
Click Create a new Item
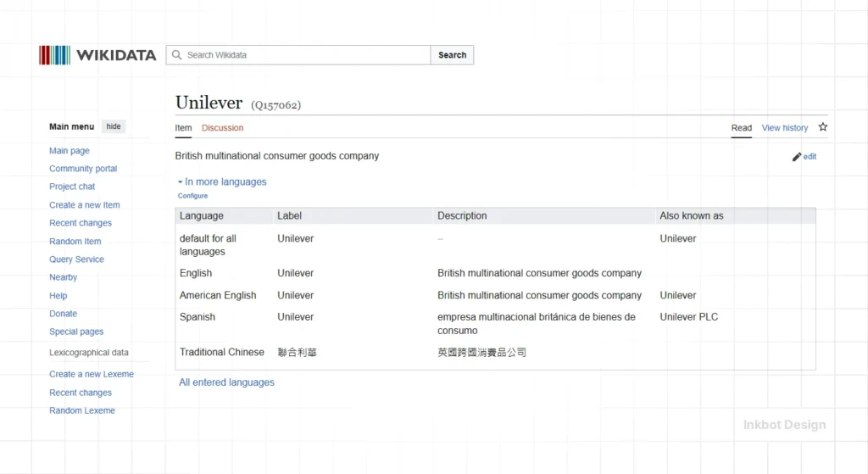[84, 205]
